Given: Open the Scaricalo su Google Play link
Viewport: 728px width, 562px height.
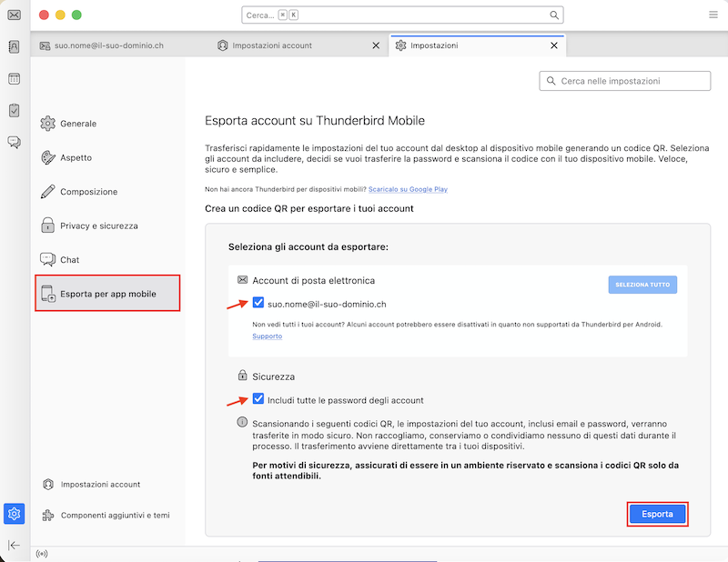Looking at the screenshot, I should pyautogui.click(x=408, y=189).
